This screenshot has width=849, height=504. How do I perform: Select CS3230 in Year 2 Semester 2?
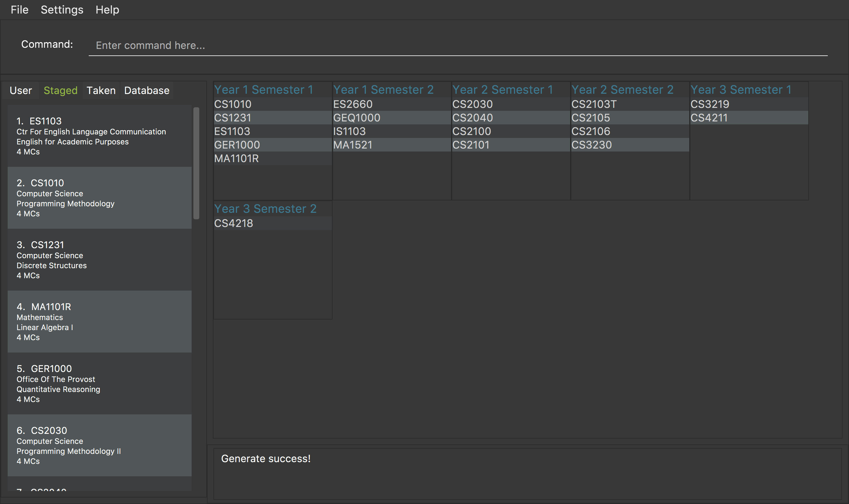(630, 145)
